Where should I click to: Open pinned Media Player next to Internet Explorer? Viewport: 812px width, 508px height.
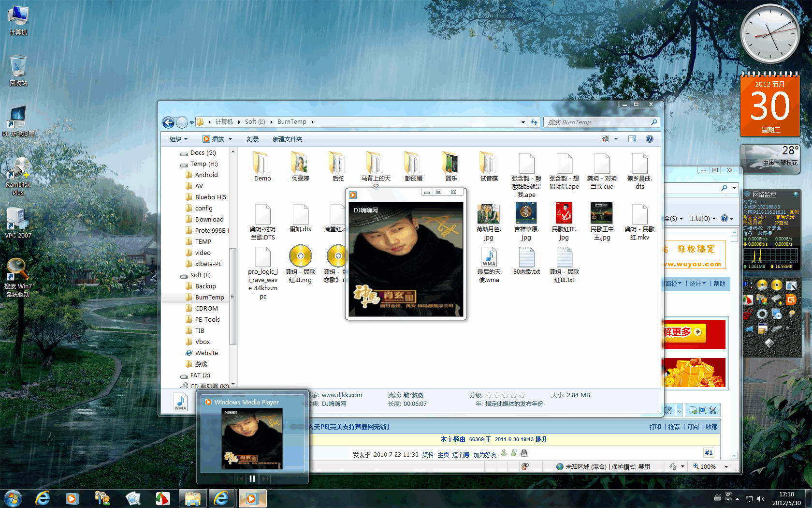(x=72, y=498)
